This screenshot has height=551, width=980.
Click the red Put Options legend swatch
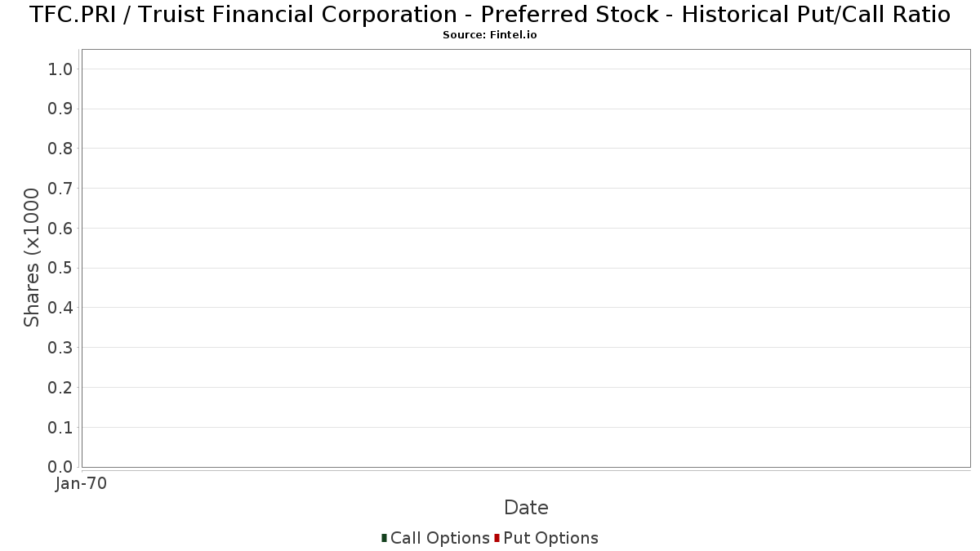tap(497, 538)
